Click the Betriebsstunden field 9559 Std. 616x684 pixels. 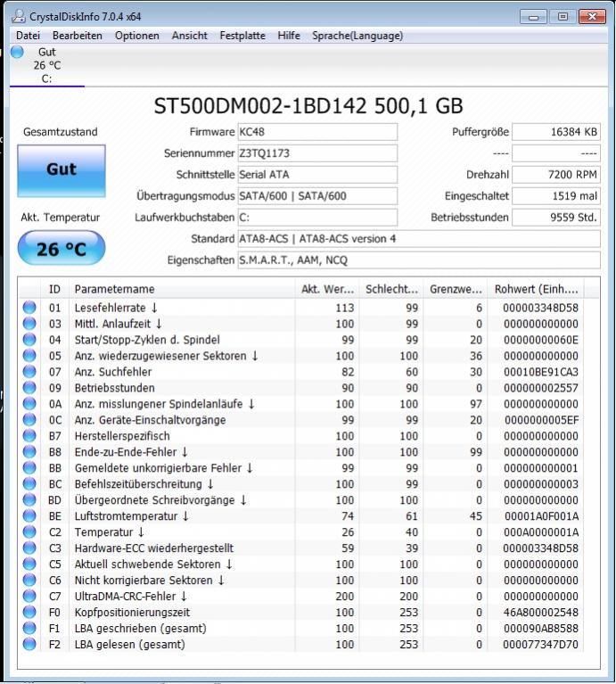(556, 218)
